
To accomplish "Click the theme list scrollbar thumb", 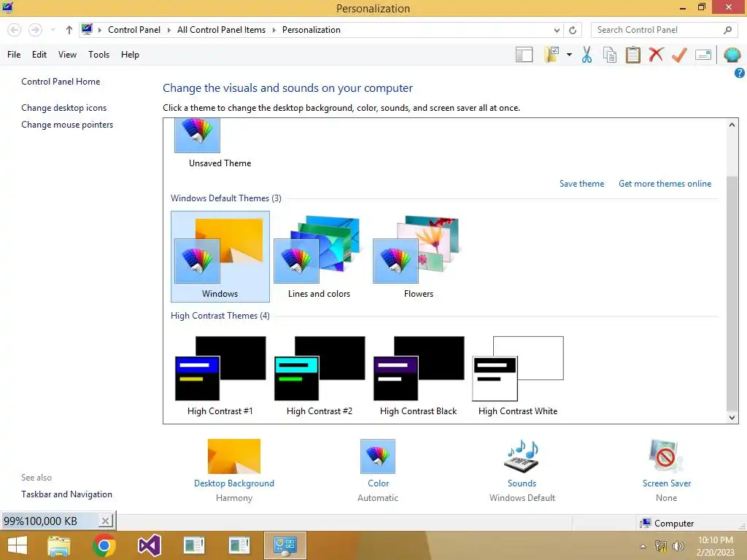I will pyautogui.click(x=732, y=292).
